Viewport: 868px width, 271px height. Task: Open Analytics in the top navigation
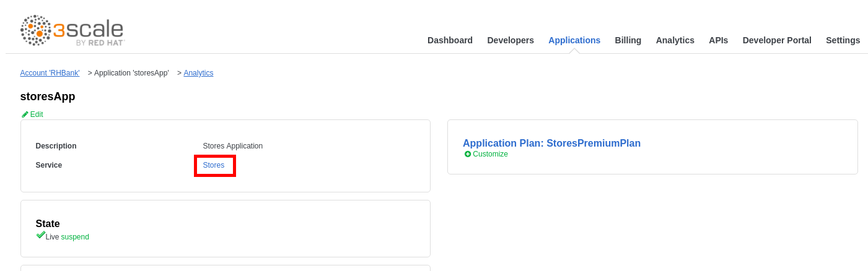point(675,40)
